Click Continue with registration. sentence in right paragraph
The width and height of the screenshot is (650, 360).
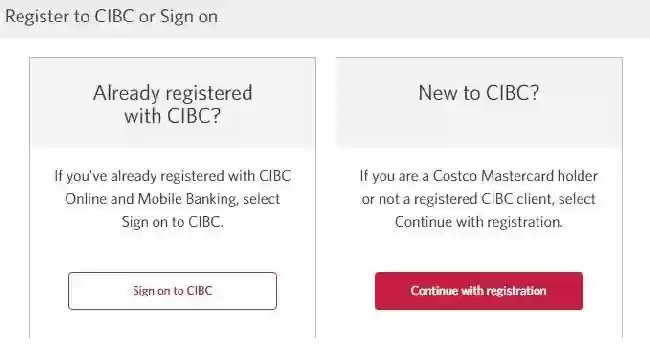479,222
